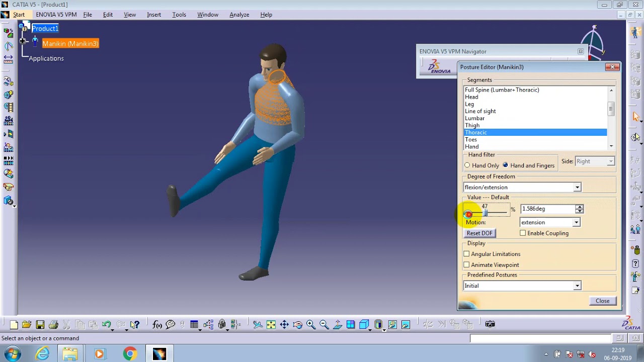
Task: Select Lumbar in the Segments list
Action: tap(474, 118)
